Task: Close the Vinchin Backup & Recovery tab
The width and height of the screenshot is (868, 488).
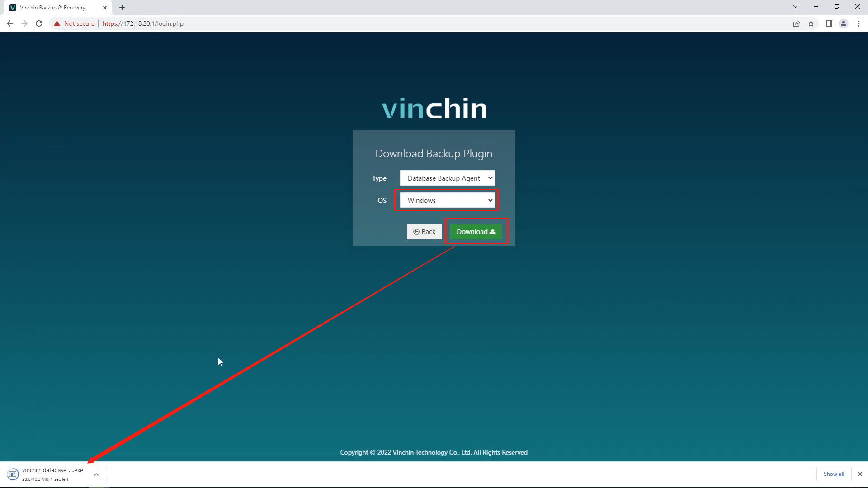Action: point(105,8)
